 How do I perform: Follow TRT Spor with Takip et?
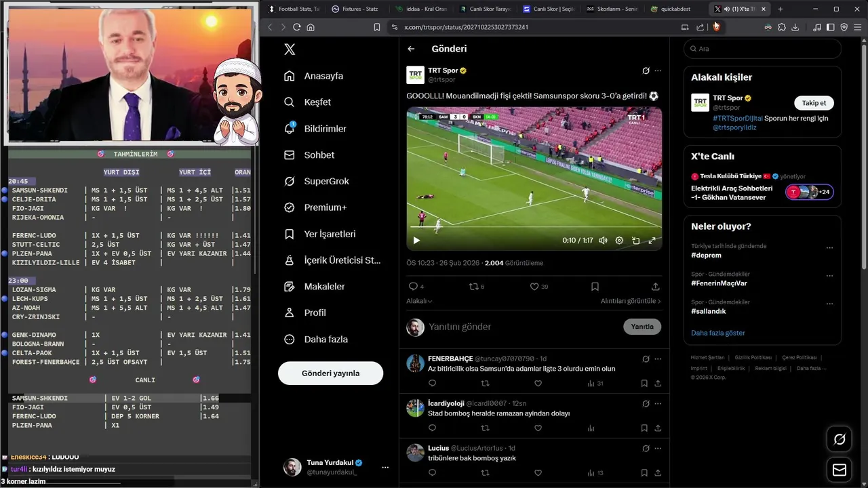click(814, 103)
